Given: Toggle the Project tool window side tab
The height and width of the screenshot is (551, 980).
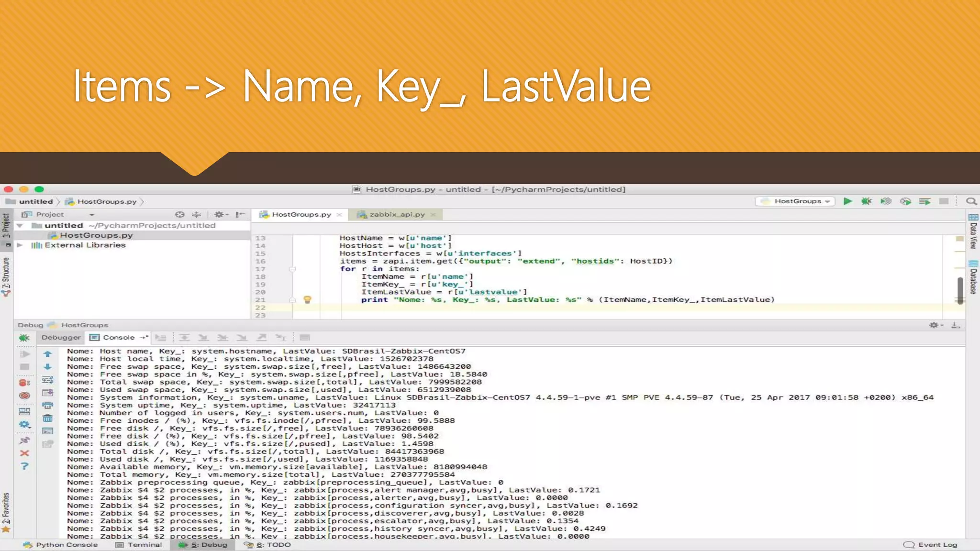Looking at the screenshot, I should 6,226.
